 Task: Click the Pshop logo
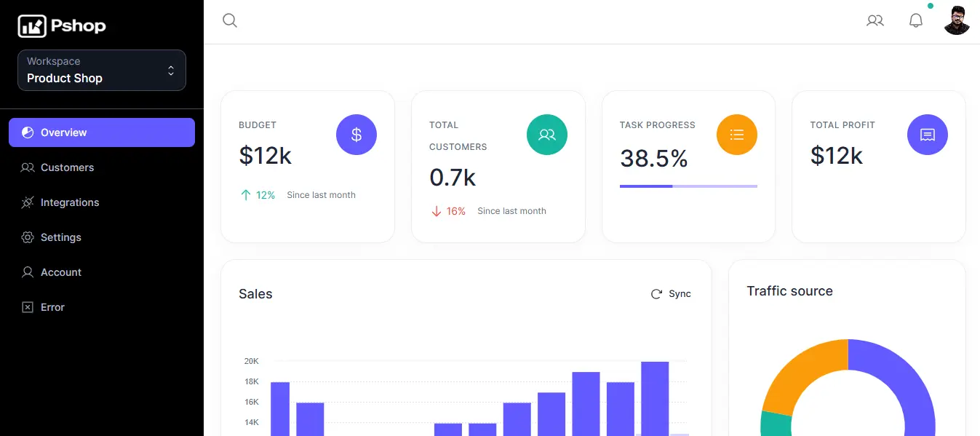62,26
